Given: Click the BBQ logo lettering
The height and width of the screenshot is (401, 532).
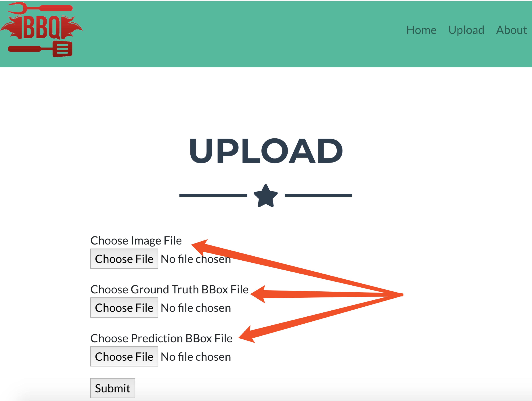Looking at the screenshot, I should click(x=41, y=27).
